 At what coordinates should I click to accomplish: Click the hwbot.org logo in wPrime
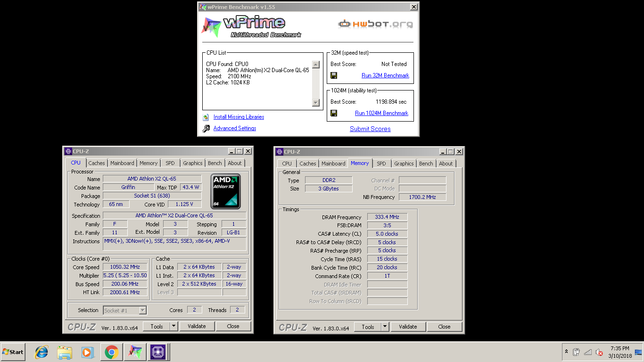pos(375,24)
